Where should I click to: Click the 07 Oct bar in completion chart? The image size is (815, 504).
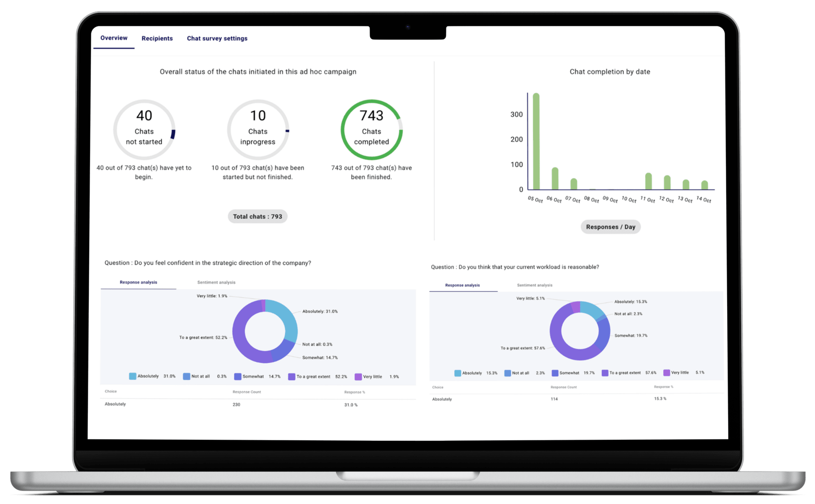point(573,184)
